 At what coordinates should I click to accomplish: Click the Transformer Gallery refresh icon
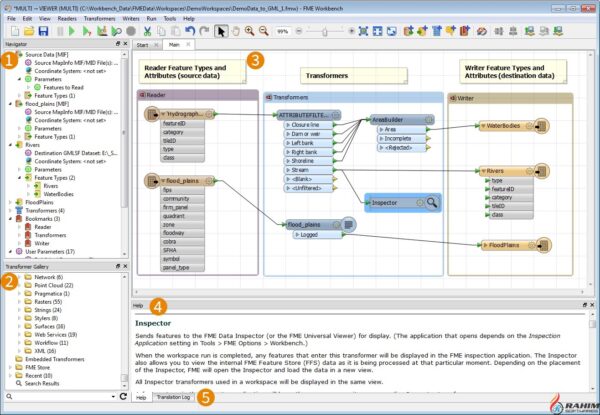click(123, 397)
